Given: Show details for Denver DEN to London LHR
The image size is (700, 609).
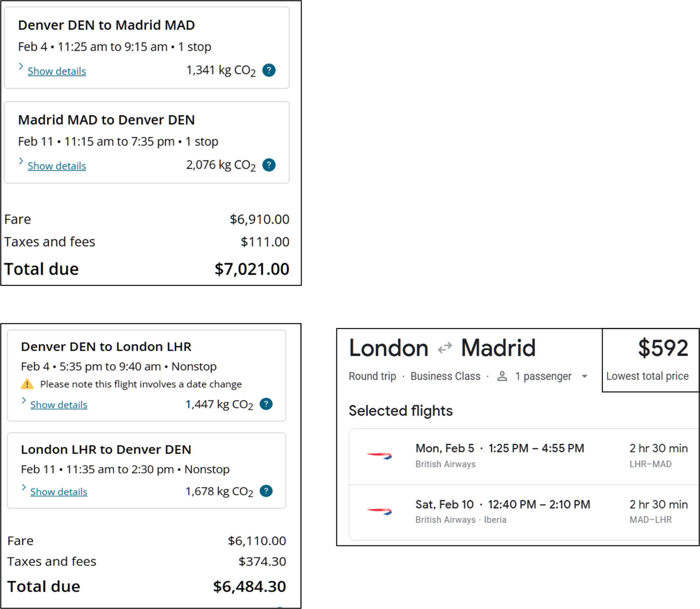Looking at the screenshot, I should point(59,405).
